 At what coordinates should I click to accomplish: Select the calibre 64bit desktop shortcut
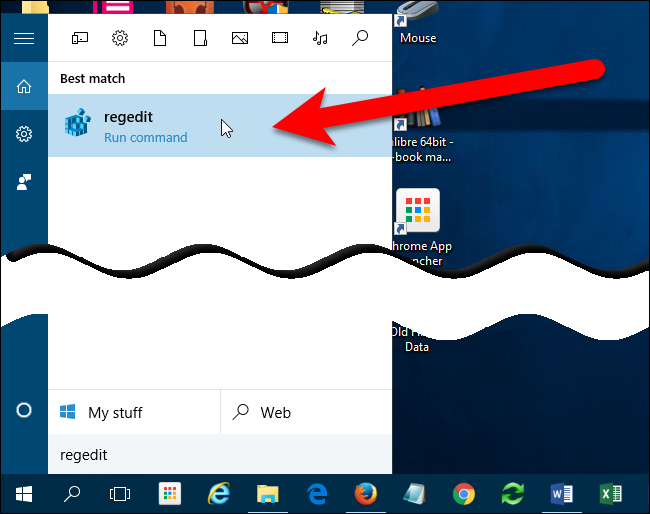(x=421, y=126)
